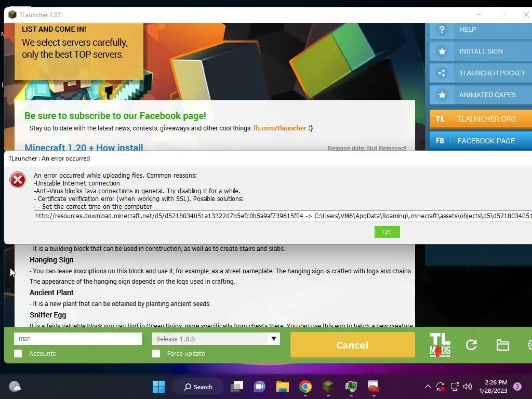Open File Explorer from the taskbar
This screenshot has width=532, height=399.
pos(282,387)
